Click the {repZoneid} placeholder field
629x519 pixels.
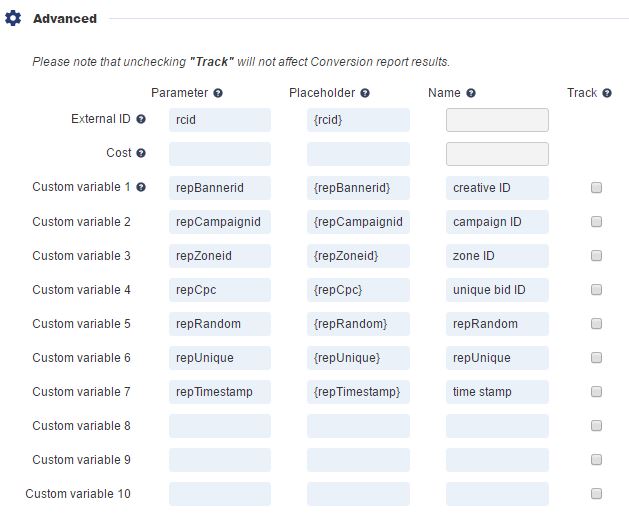(358, 256)
